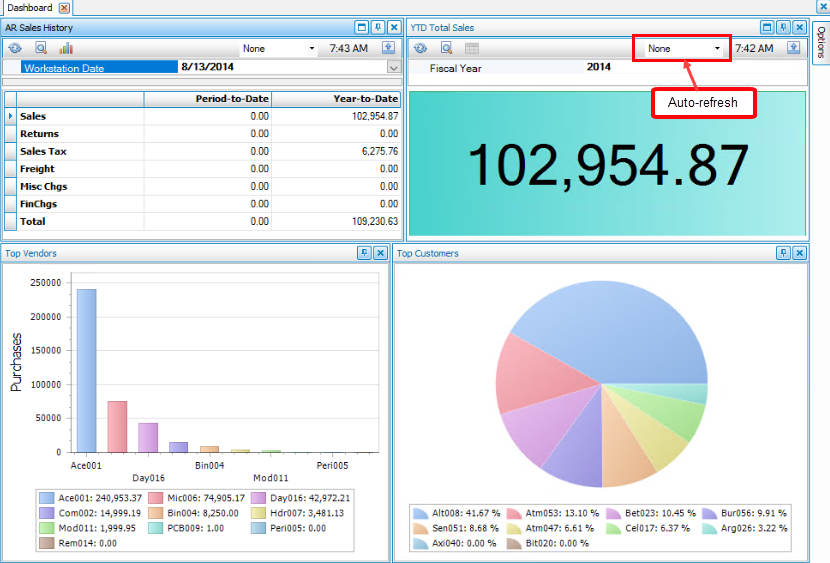Click the export icon in AR Sales History
830x563 pixels.
point(388,48)
